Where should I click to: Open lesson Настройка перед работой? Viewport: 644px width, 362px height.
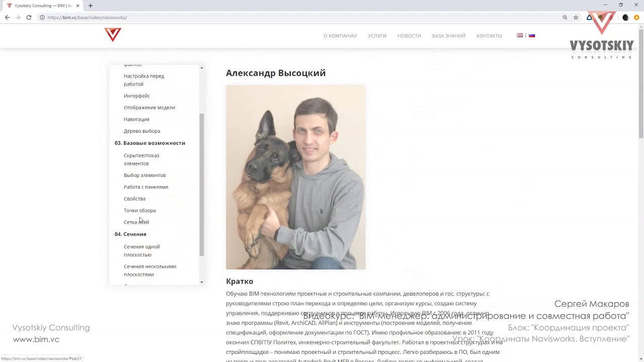click(x=144, y=80)
